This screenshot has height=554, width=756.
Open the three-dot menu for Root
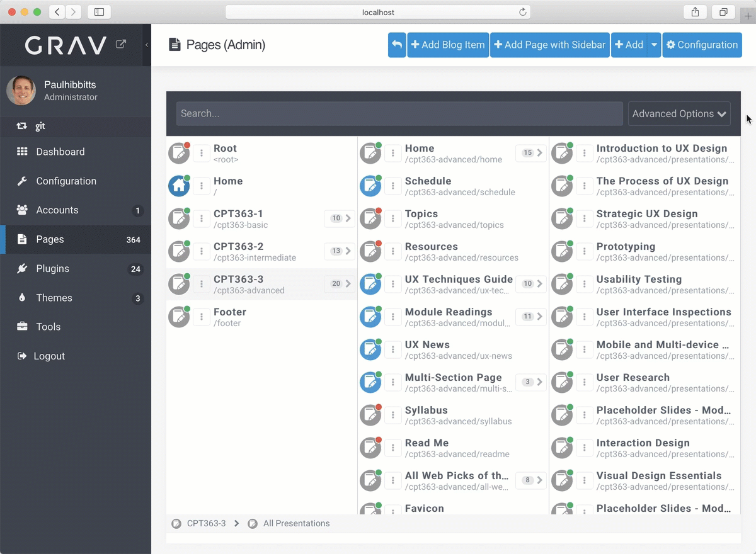point(202,154)
